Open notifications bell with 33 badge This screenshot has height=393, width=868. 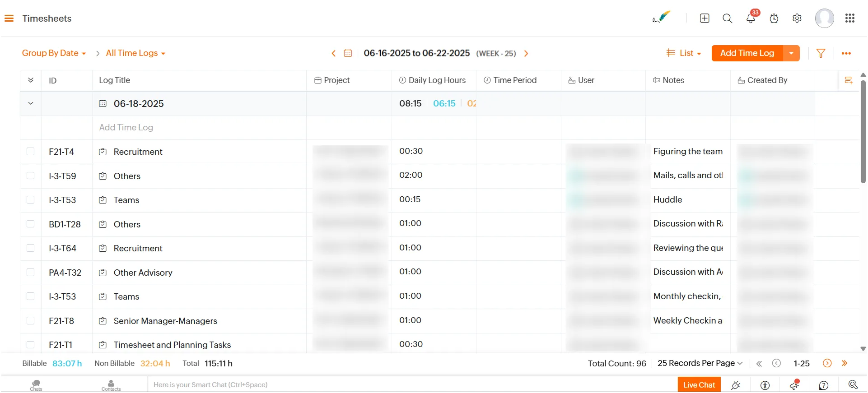(751, 18)
